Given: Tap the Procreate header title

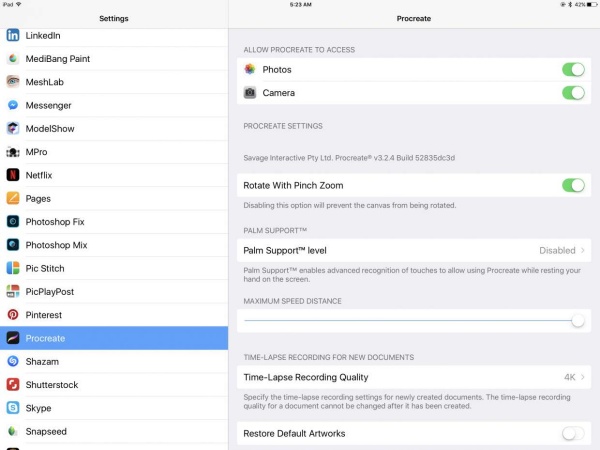Looking at the screenshot, I should (414, 18).
